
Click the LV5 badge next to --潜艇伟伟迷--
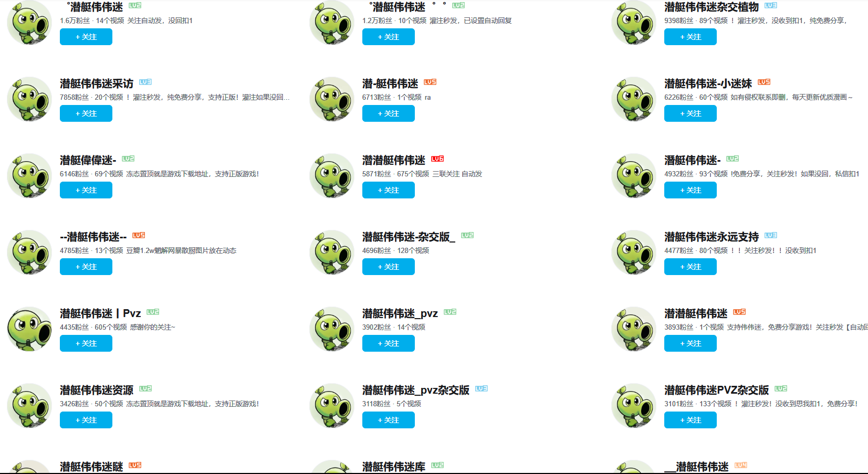pos(139,235)
